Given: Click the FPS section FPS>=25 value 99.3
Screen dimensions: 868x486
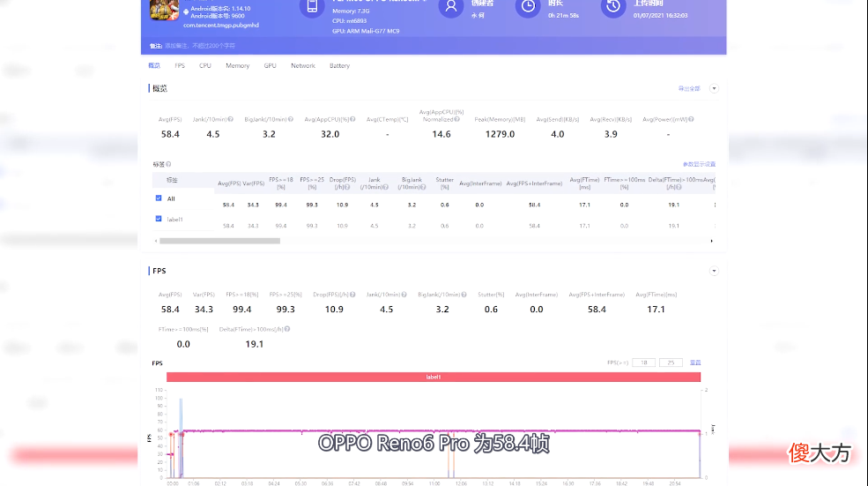Looking at the screenshot, I should (286, 310).
